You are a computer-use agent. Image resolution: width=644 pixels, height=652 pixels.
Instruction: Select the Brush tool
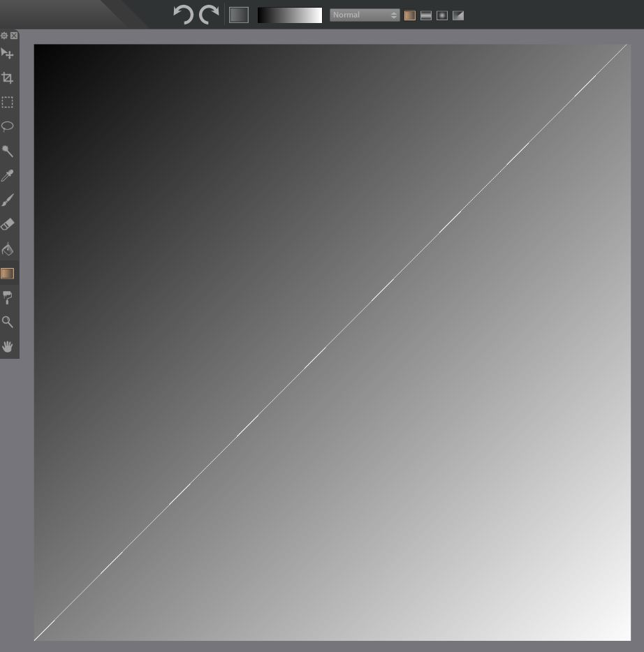tap(8, 200)
